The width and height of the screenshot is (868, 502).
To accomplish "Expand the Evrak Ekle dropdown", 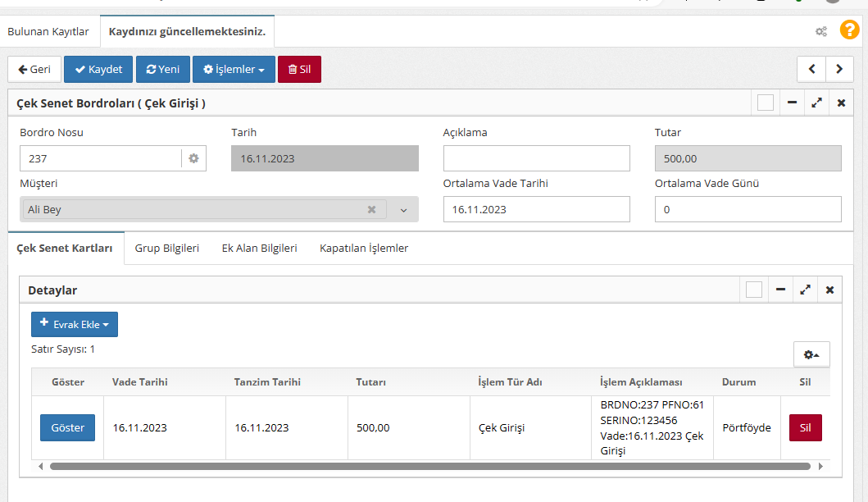I will click(75, 325).
